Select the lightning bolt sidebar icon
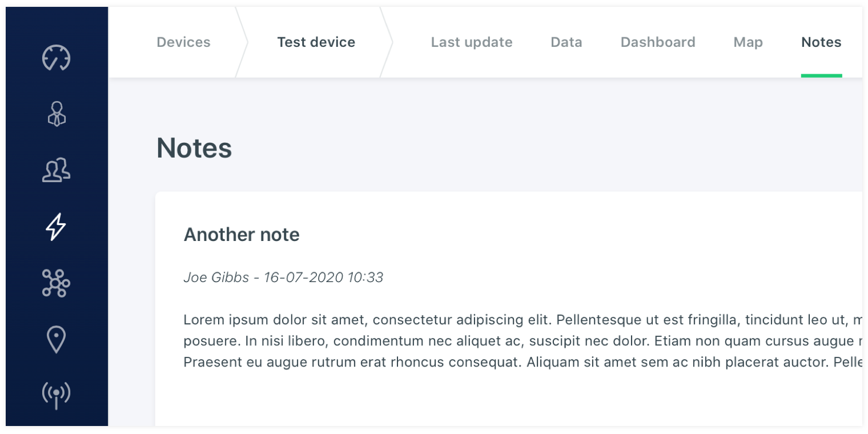The height and width of the screenshot is (434, 868). click(56, 227)
